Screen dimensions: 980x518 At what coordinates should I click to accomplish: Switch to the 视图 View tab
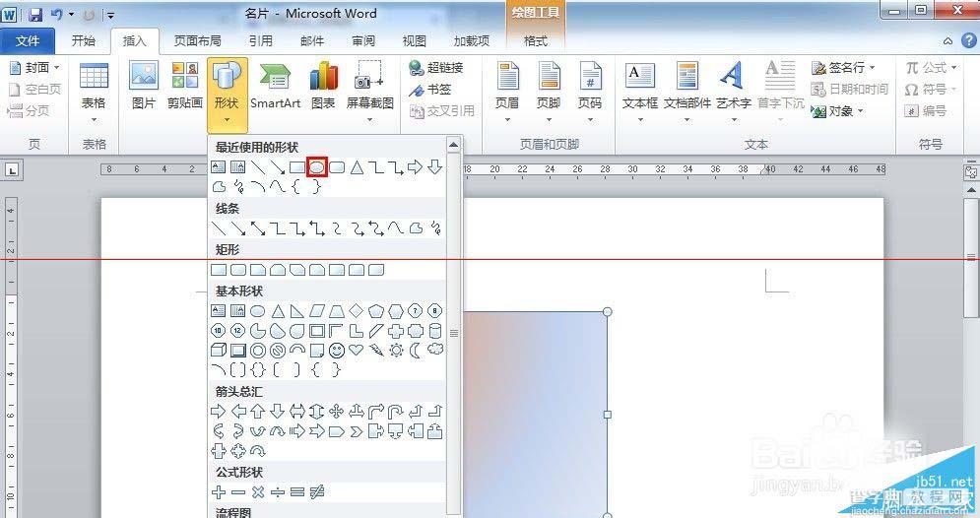(x=415, y=40)
